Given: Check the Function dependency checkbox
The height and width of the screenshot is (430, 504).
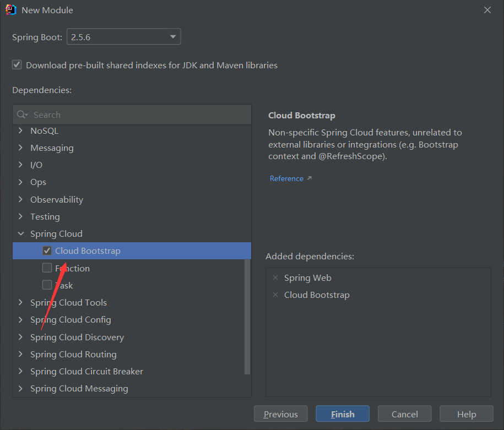Looking at the screenshot, I should point(47,268).
